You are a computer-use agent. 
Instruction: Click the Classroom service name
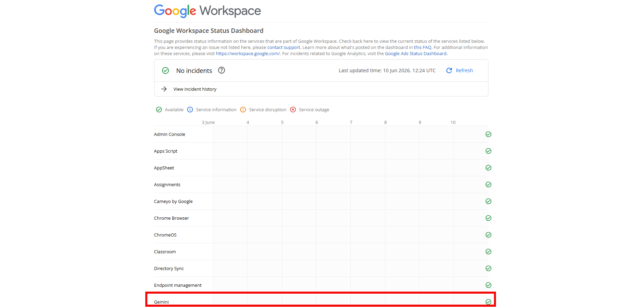point(165,252)
